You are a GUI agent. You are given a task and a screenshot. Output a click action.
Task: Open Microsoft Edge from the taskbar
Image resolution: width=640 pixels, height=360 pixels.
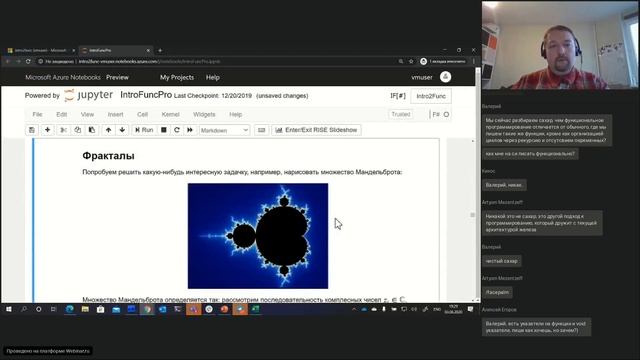click(70, 309)
